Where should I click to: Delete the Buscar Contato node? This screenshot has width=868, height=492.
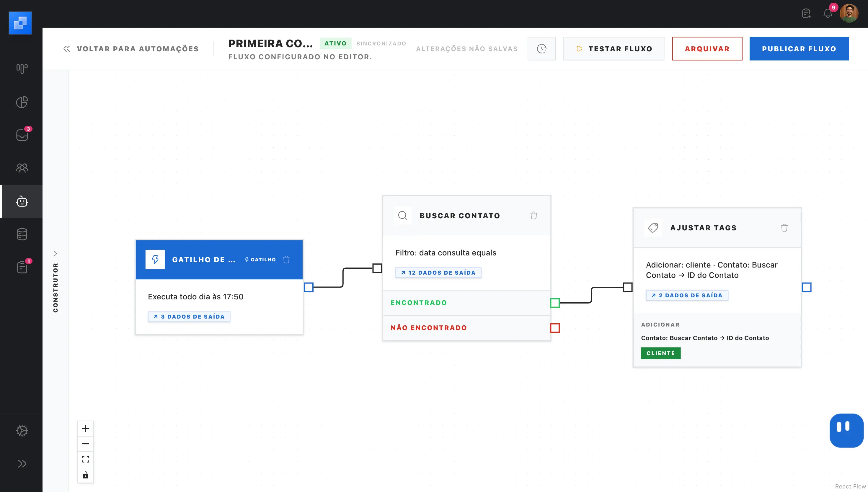coord(533,216)
